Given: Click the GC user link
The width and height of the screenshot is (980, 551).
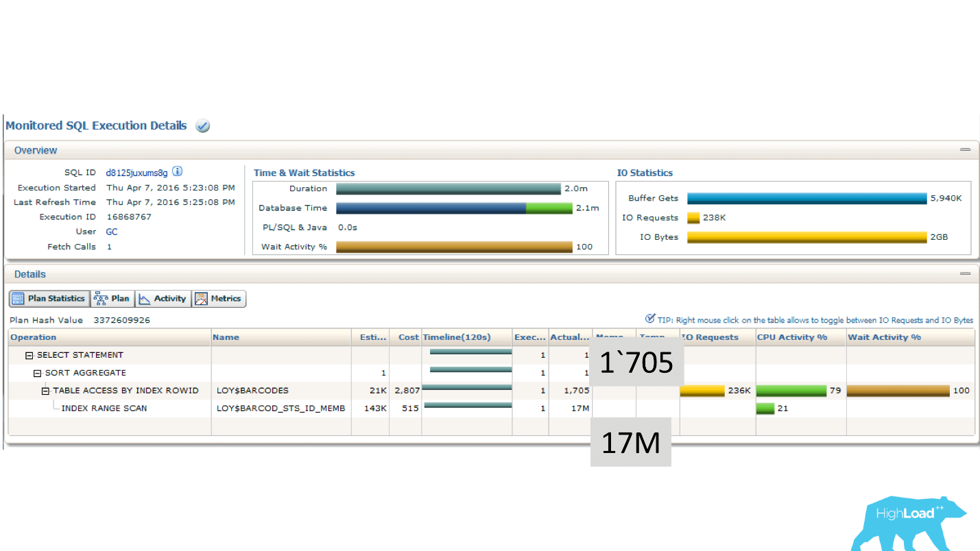Looking at the screenshot, I should point(112,232).
